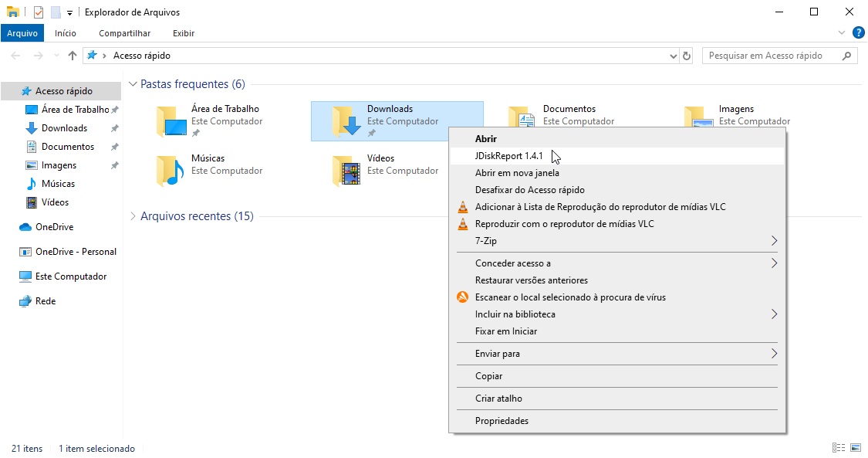Open the Arquivo menu button
The width and height of the screenshot is (868, 458).
(22, 33)
